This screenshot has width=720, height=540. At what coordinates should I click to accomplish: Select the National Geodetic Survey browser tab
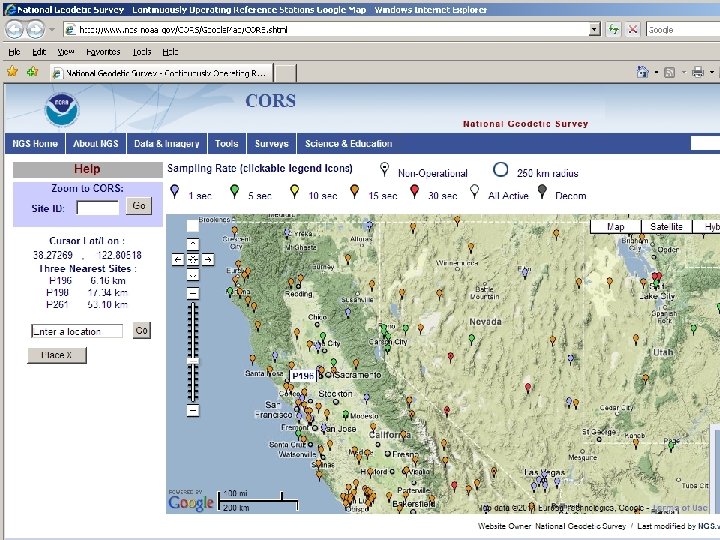[x=162, y=73]
